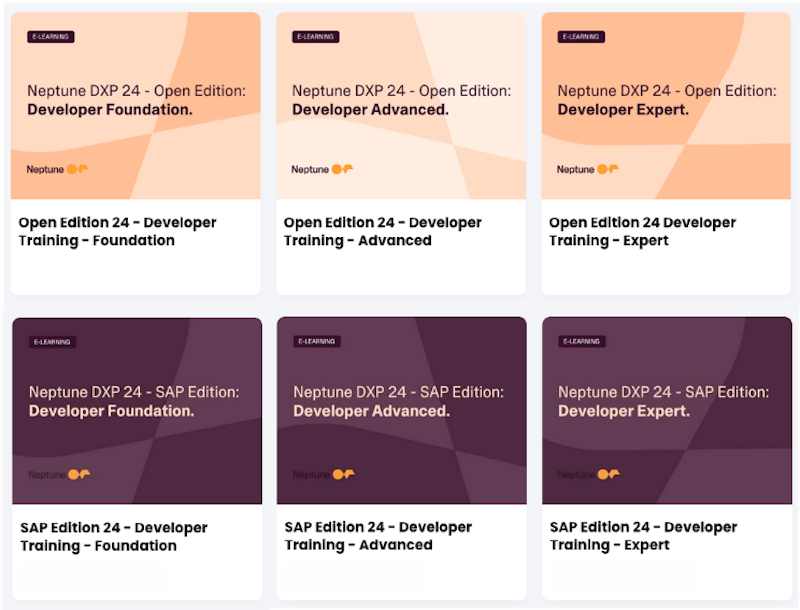Select the E-LEARNING tag on SAP Edition Foundation
800x610 pixels.
click(x=52, y=341)
